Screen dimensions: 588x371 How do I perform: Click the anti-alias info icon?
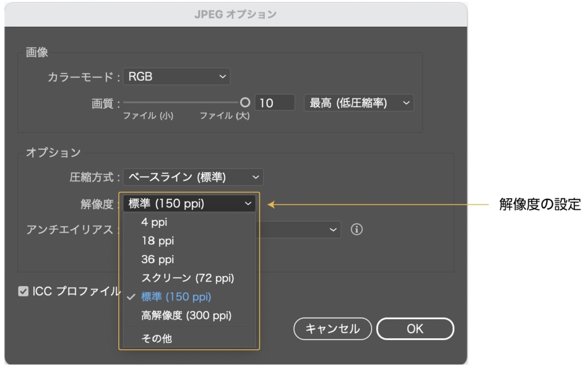click(x=357, y=229)
